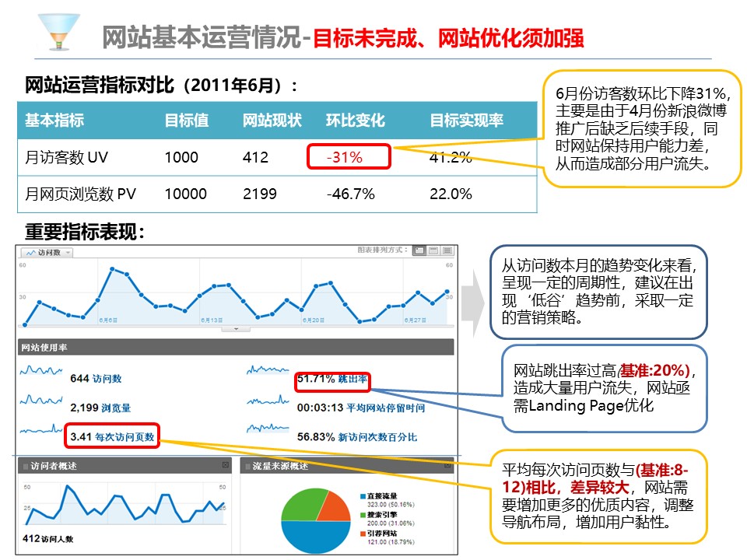Screen dimensions: 747x560
Task: Click the sparkline beside 新访问次数百分比
Action: point(268,428)
